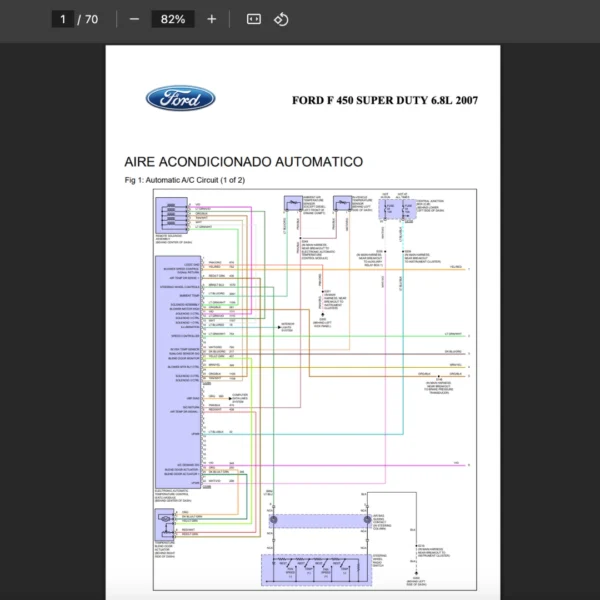Image resolution: width=600 pixels, height=600 pixels.
Task: Select the current page number field
Action: pos(63,19)
